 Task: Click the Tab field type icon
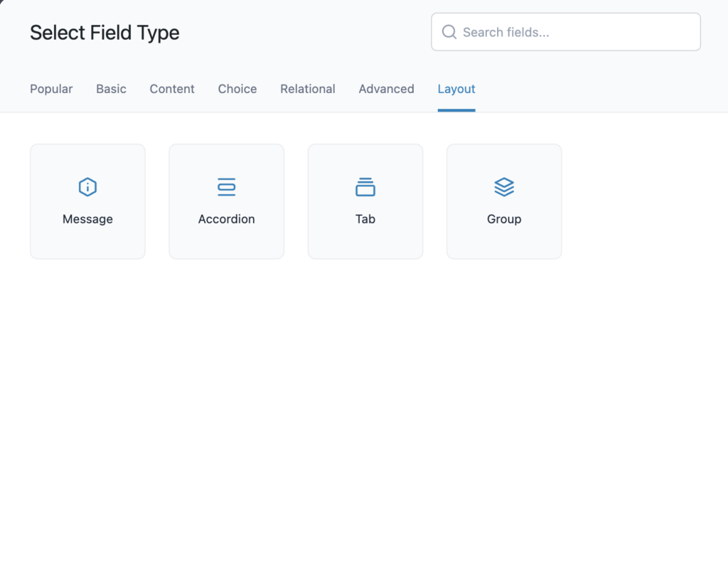[365, 187]
